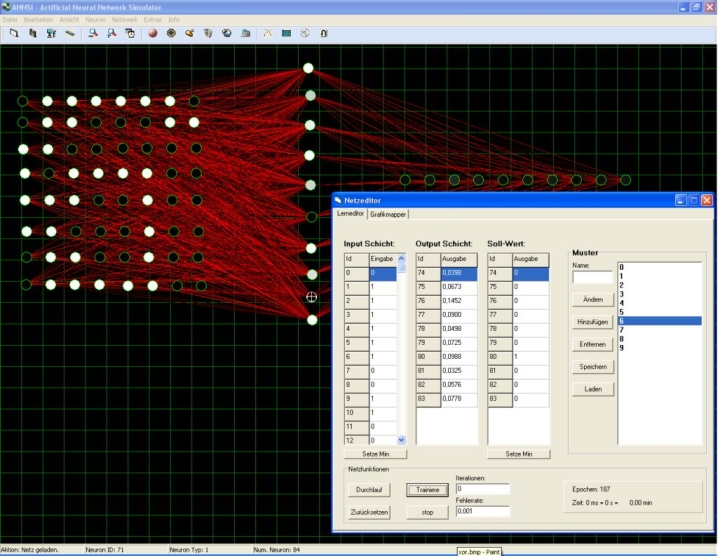Click the teal rectangle toolbar icon
Screen dimensions: 718x556
tap(287, 33)
